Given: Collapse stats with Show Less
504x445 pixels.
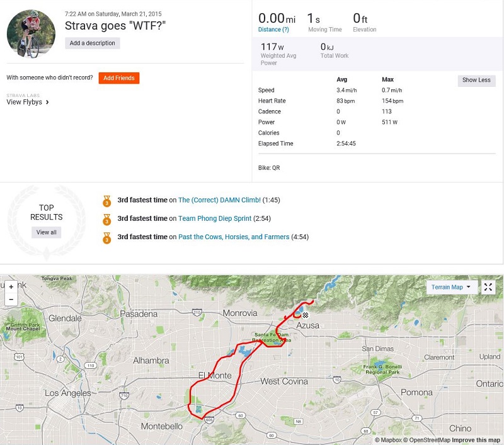Looking at the screenshot, I should pyautogui.click(x=476, y=81).
